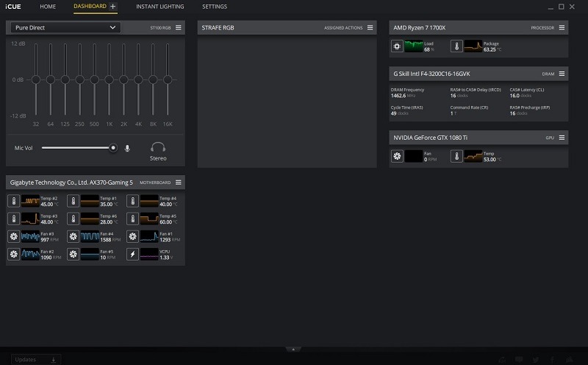Click the CAS# Latency 16.0 value
This screenshot has height=365, width=588.
520,96
